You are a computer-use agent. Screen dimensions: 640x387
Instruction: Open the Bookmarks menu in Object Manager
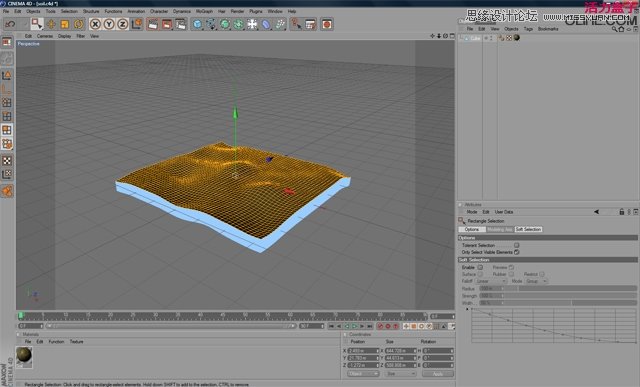(x=548, y=29)
